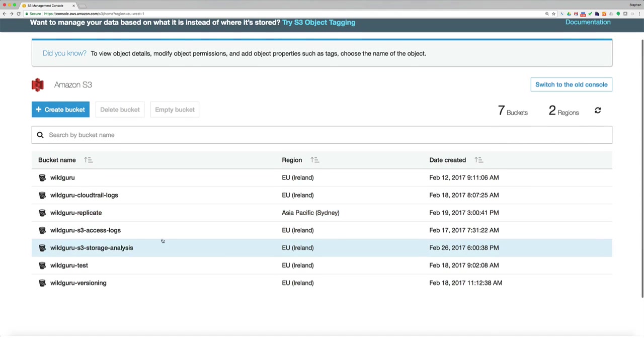Screen dimensions: 644x362
Task: Click the date Feb 18, 2017 8:07:25 AM
Action: click(x=464, y=195)
